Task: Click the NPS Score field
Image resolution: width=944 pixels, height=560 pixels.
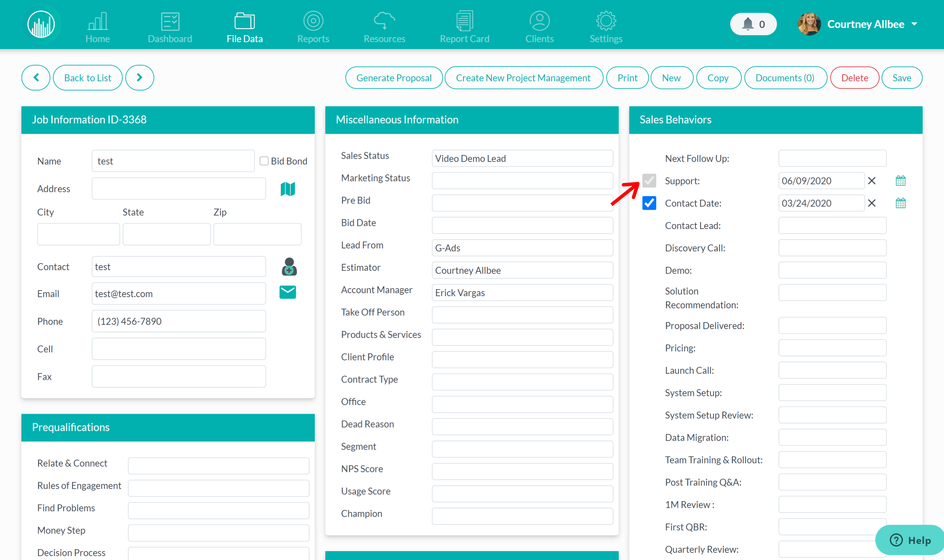Action: coord(522,471)
